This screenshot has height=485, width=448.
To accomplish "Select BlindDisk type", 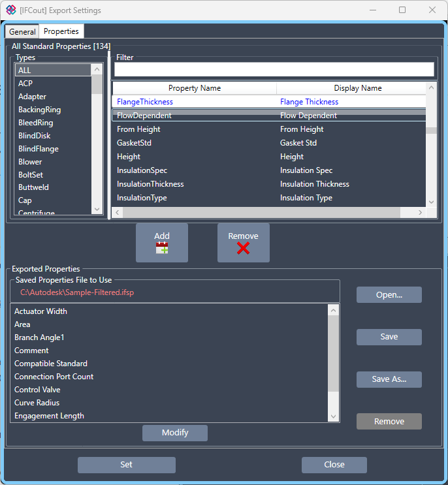I will pos(53,136).
